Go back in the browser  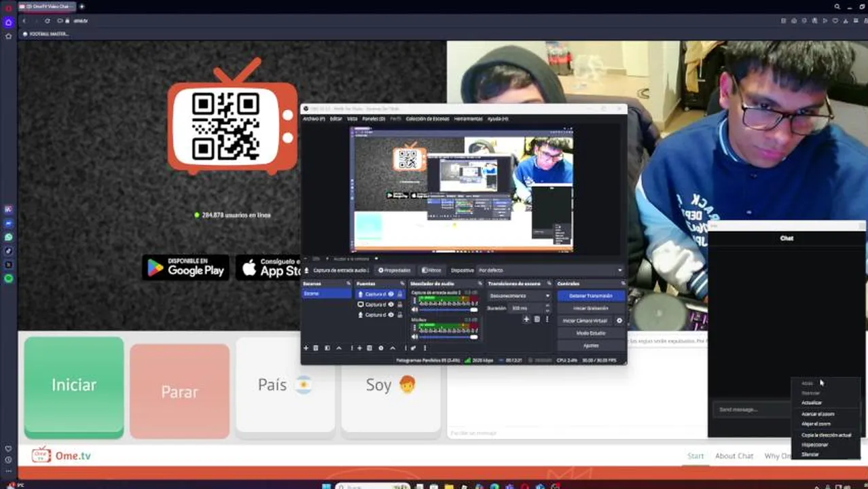[x=24, y=20]
